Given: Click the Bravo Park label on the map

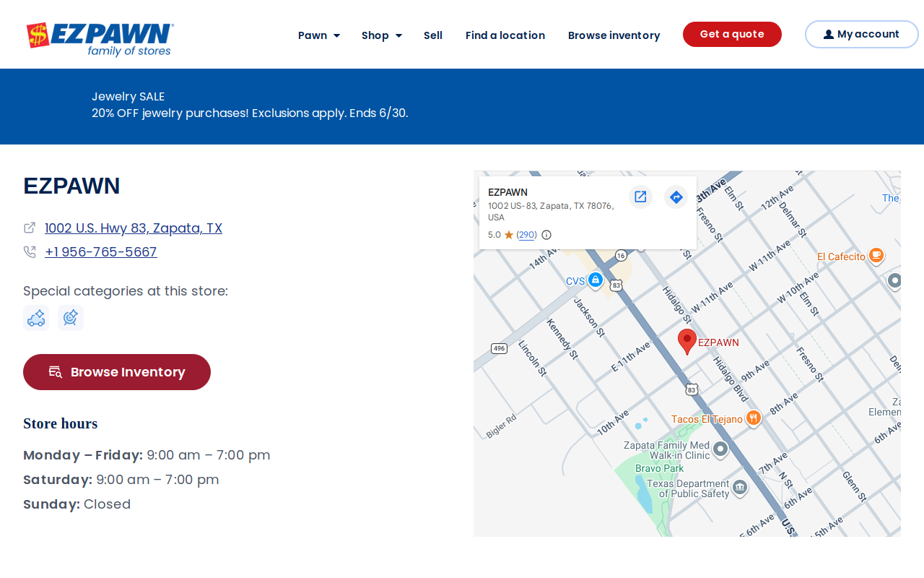Looking at the screenshot, I should click(x=659, y=469).
